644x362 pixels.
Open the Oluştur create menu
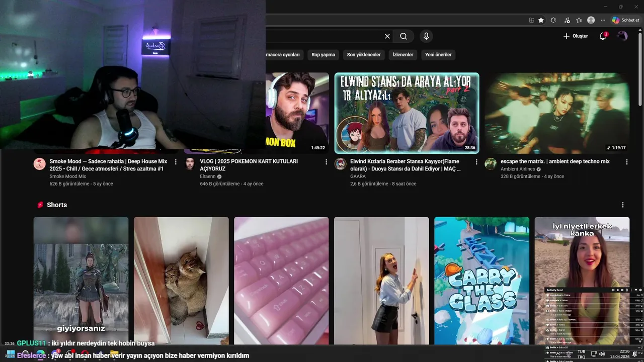pyautogui.click(x=576, y=36)
